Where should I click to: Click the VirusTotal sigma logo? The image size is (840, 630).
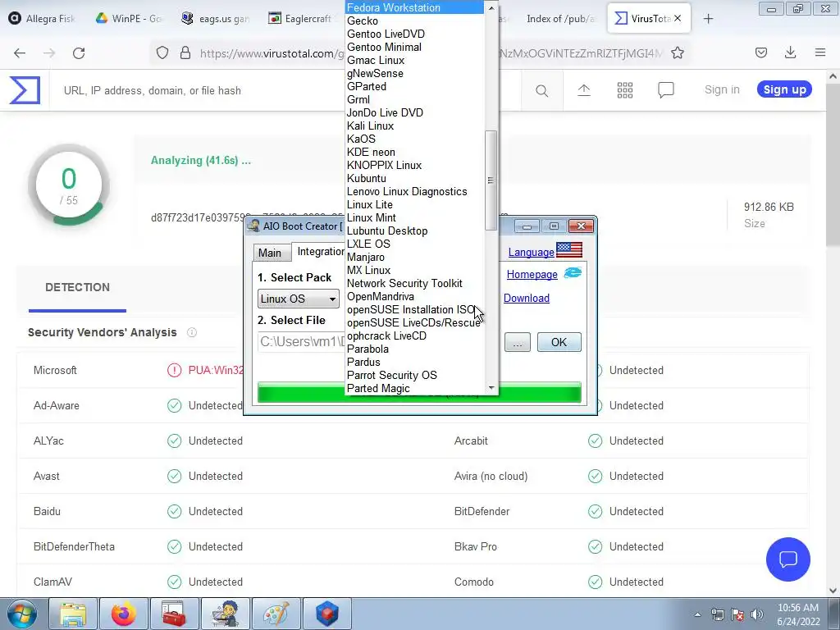tap(25, 90)
